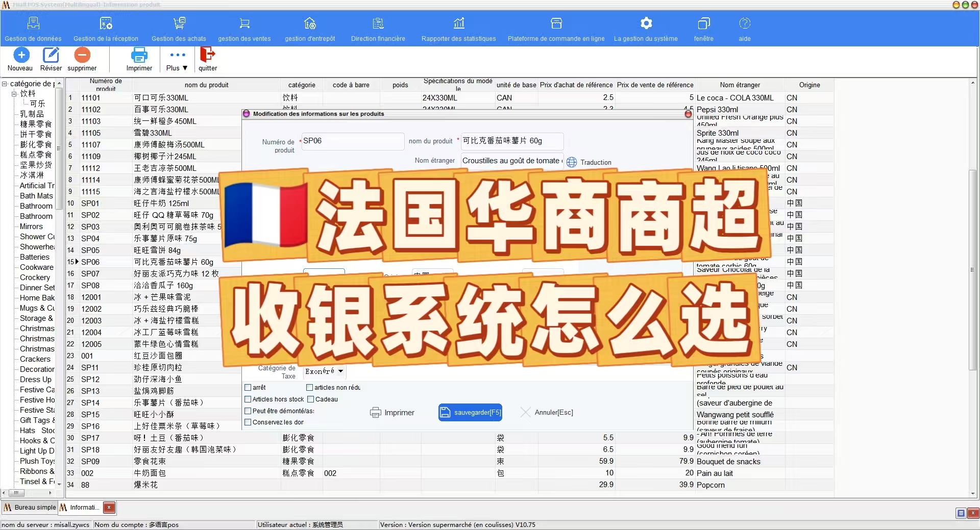Toggle Peut être démonté/as checkbox
Viewport: 980px width, 530px height.
[248, 411]
